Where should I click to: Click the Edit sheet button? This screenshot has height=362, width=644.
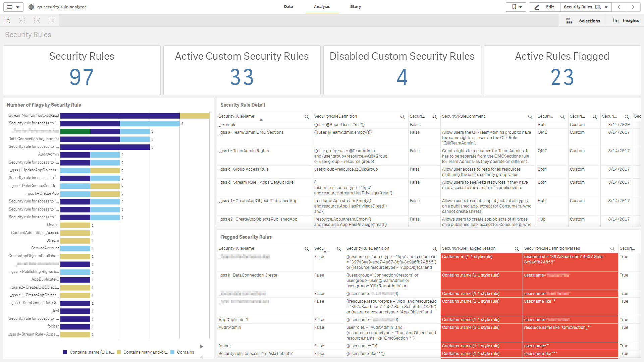544,7
